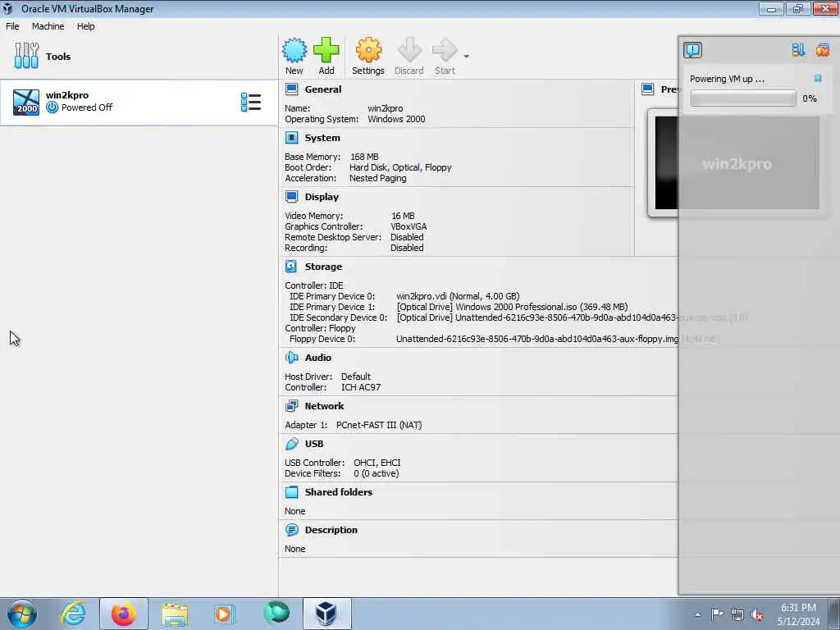
Task: Click the VBoxVGA graphics controller value
Action: 409,226
